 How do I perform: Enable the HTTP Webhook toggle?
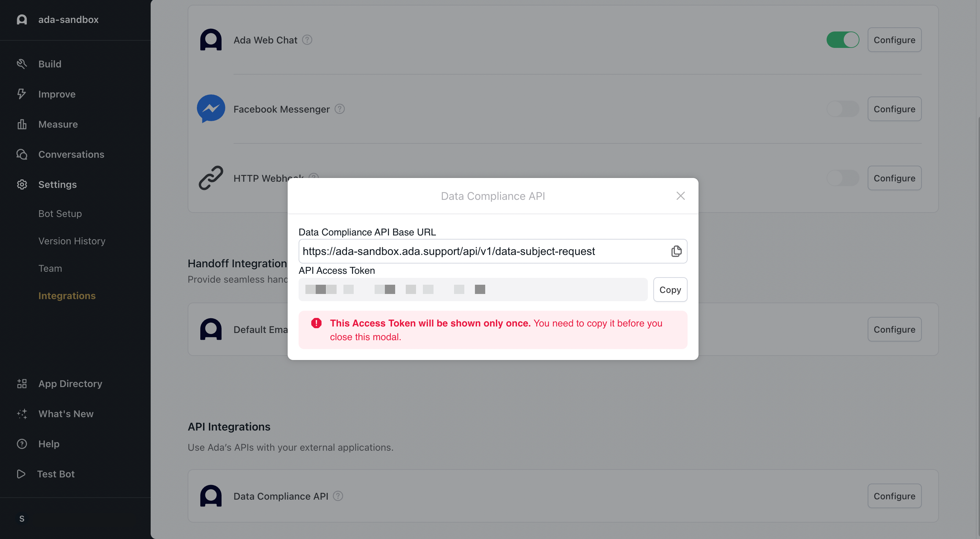[x=843, y=178]
